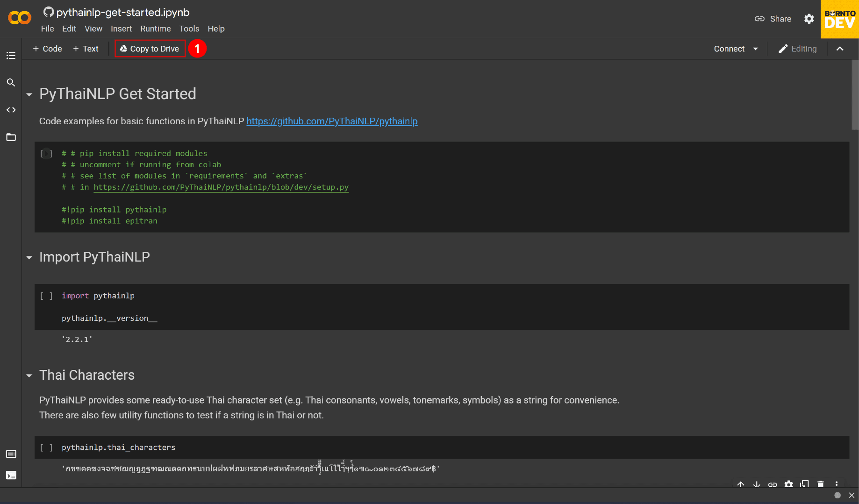Viewport: 859px width, 504px height.
Task: Open the Colab home logo
Action: tap(20, 18)
